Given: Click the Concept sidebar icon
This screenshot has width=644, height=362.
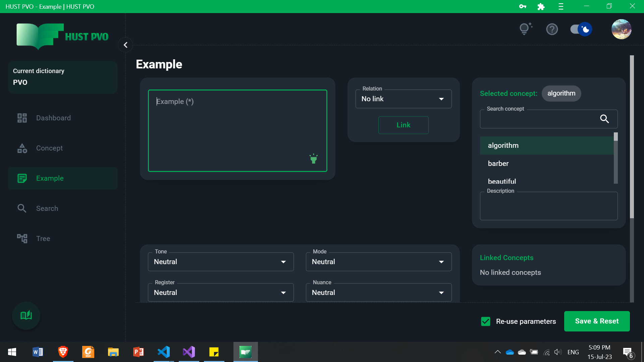Looking at the screenshot, I should click(22, 148).
